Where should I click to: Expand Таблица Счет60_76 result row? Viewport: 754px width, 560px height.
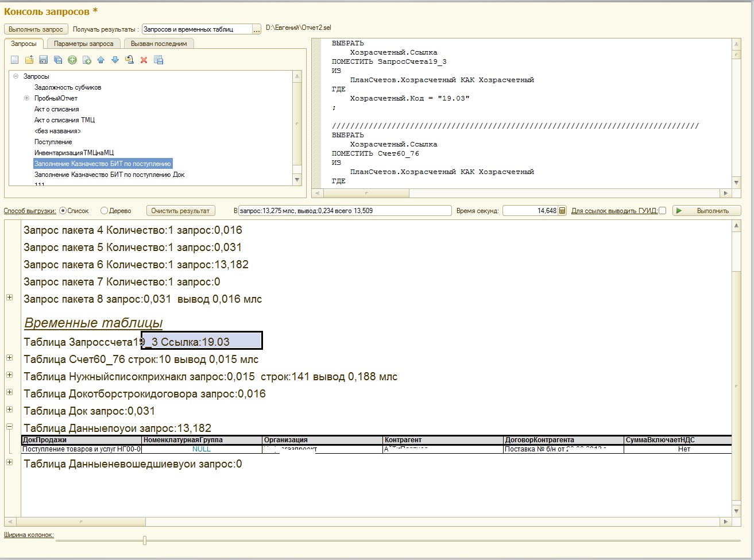click(x=10, y=357)
